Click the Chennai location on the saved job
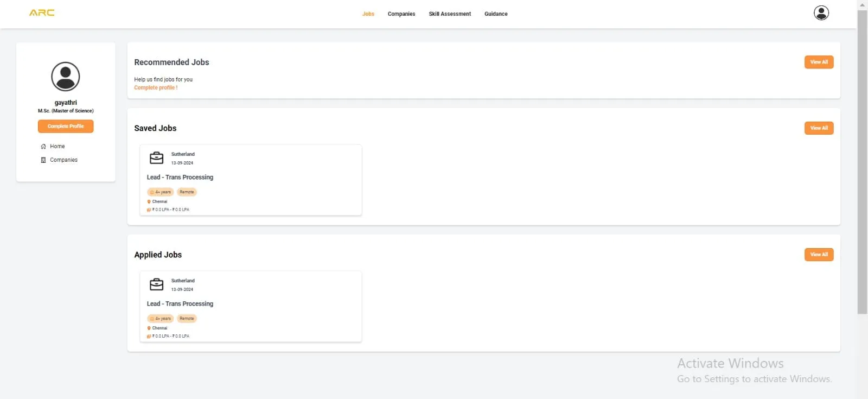The image size is (868, 399). (160, 201)
